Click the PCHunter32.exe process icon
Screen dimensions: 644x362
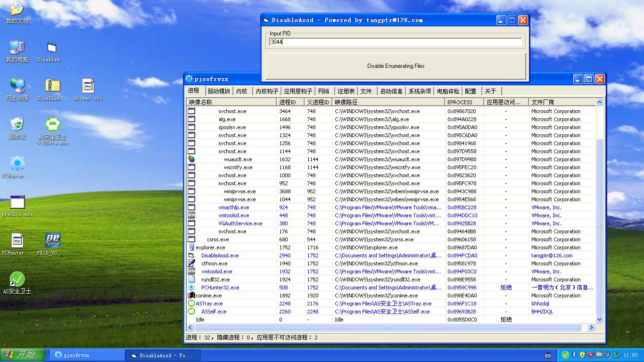click(191, 288)
